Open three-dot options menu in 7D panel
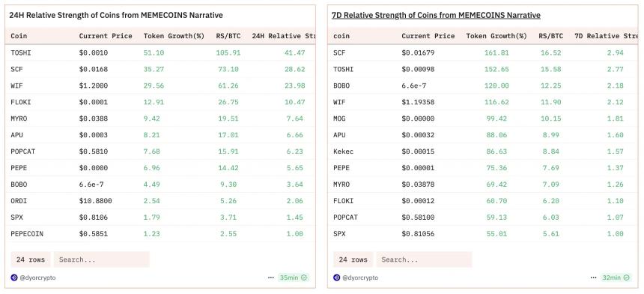This screenshot has height=294, width=644. click(593, 277)
